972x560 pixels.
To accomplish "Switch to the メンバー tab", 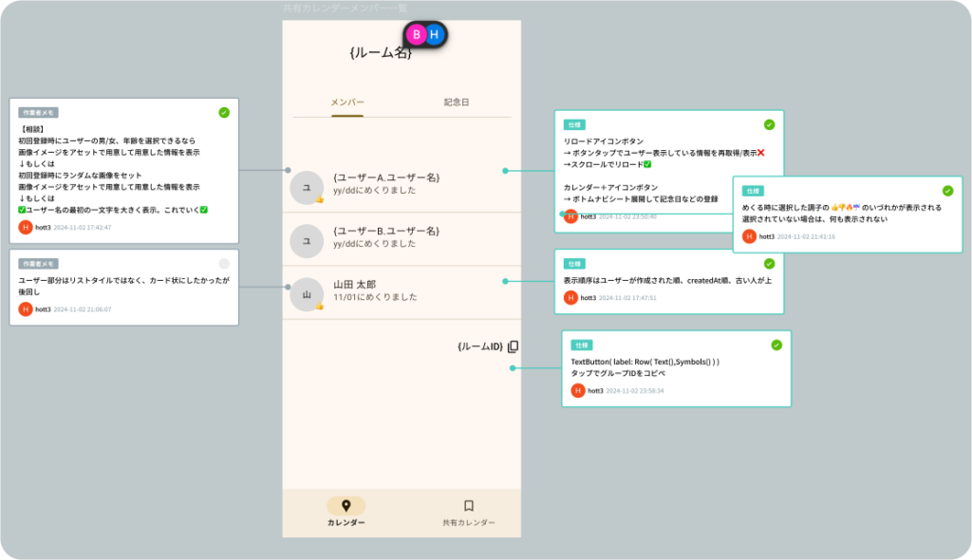I will tap(347, 103).
